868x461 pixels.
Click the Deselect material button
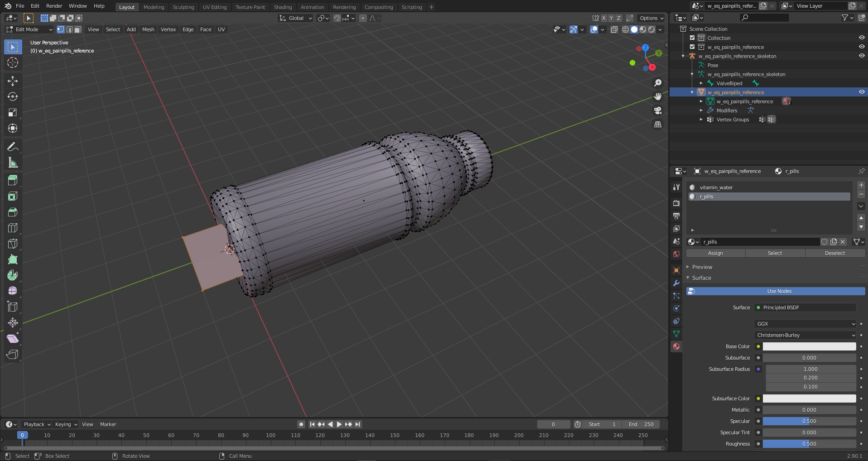point(834,253)
